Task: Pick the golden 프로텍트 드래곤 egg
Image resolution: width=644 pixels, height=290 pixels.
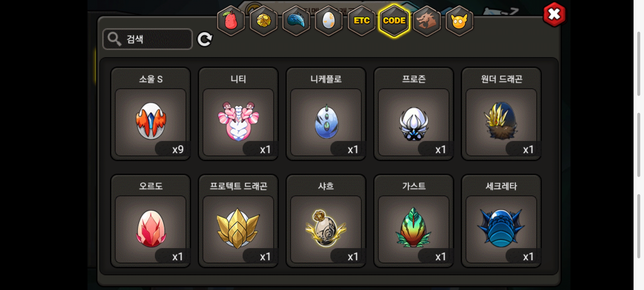Action: pyautogui.click(x=238, y=221)
